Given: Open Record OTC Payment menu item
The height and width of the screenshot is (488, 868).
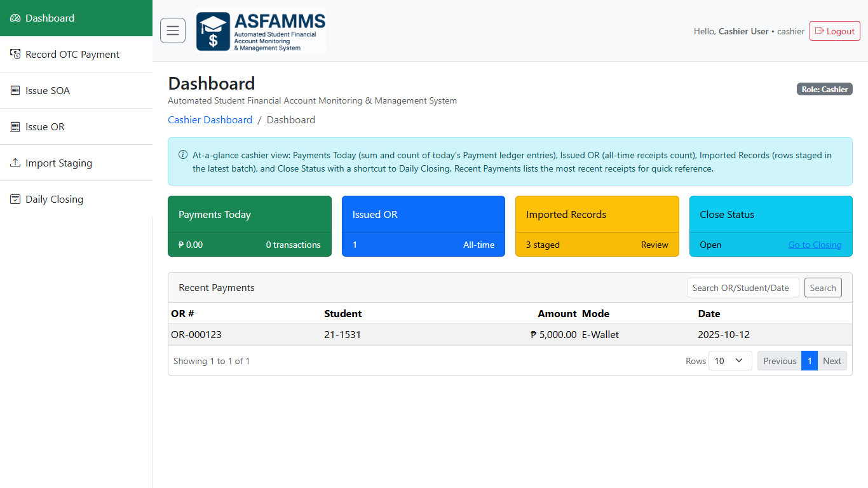Looking at the screenshot, I should pos(72,55).
